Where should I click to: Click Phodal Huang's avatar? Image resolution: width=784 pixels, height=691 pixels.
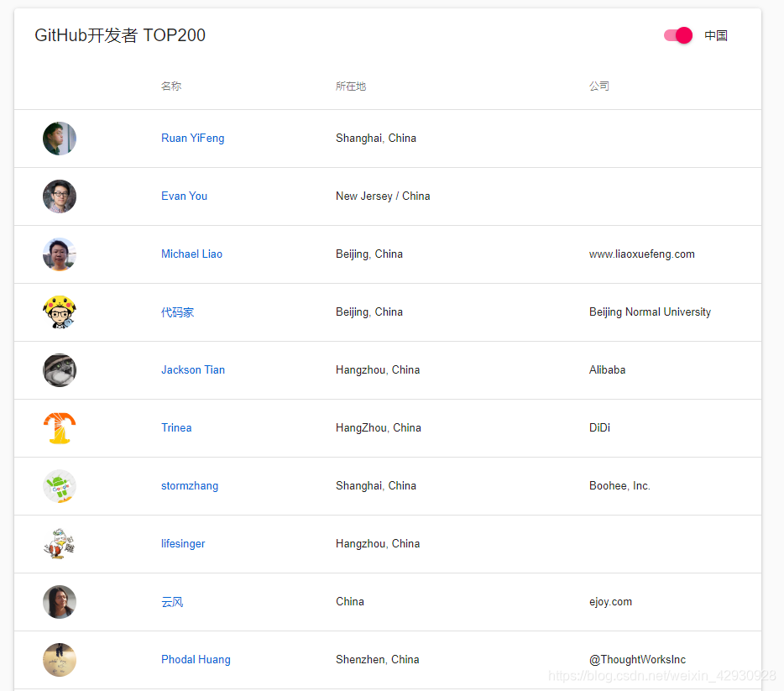60,660
